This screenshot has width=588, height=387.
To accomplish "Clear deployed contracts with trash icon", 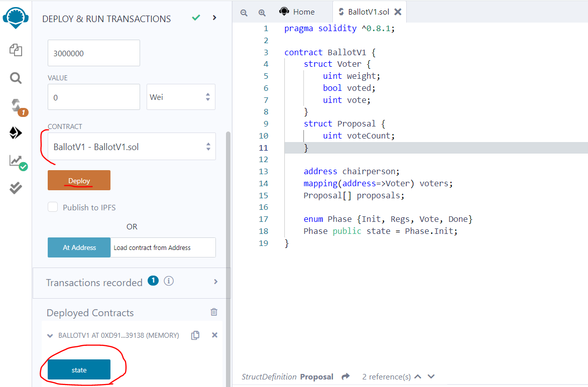I will coord(214,312).
